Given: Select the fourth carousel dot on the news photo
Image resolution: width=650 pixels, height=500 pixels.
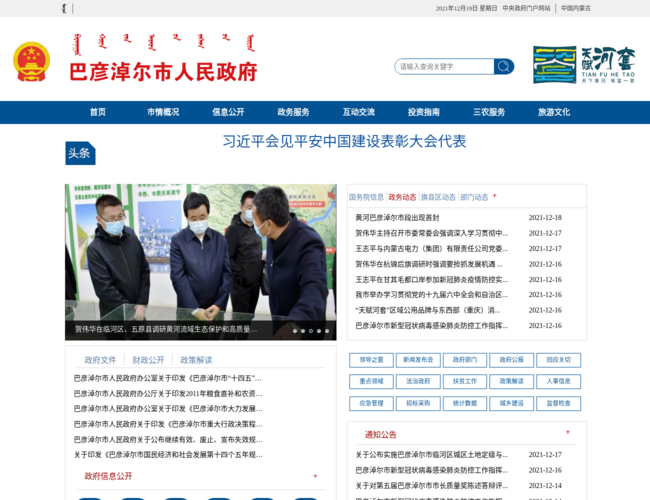Looking at the screenshot, I should (319, 331).
